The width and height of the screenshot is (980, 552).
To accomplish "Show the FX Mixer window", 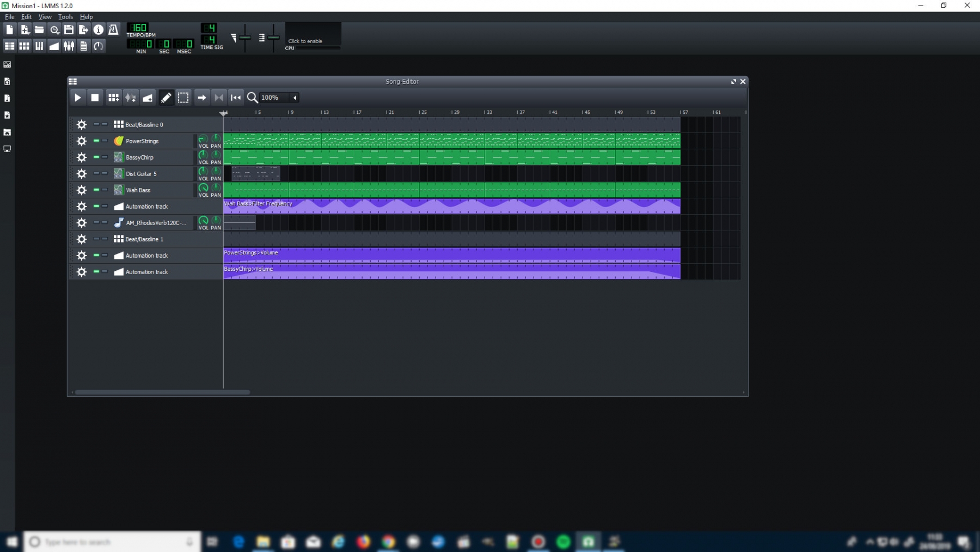I will [x=69, y=46].
